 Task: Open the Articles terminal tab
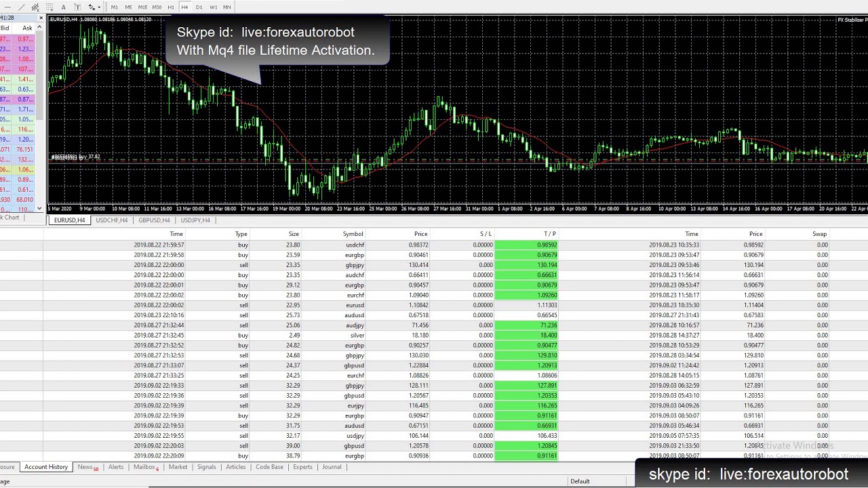coord(236,467)
